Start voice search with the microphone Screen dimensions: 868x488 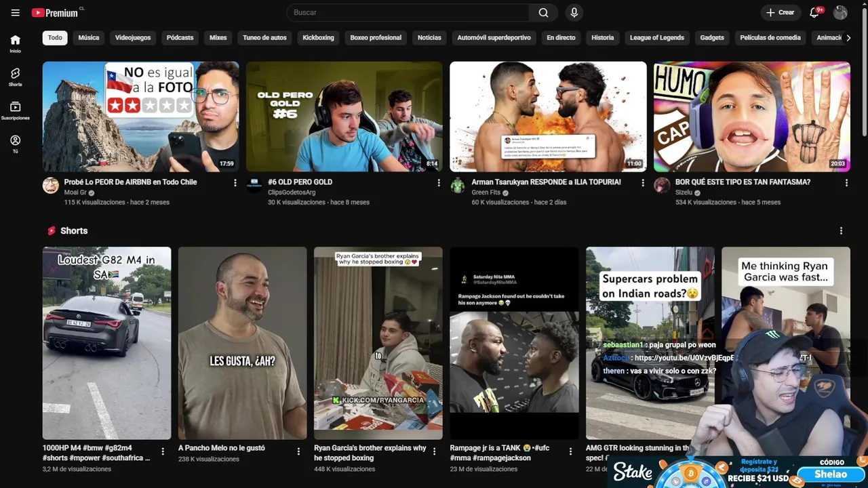[574, 13]
